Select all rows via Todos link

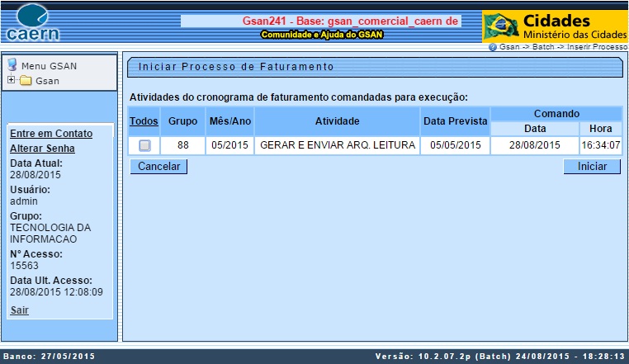click(144, 121)
